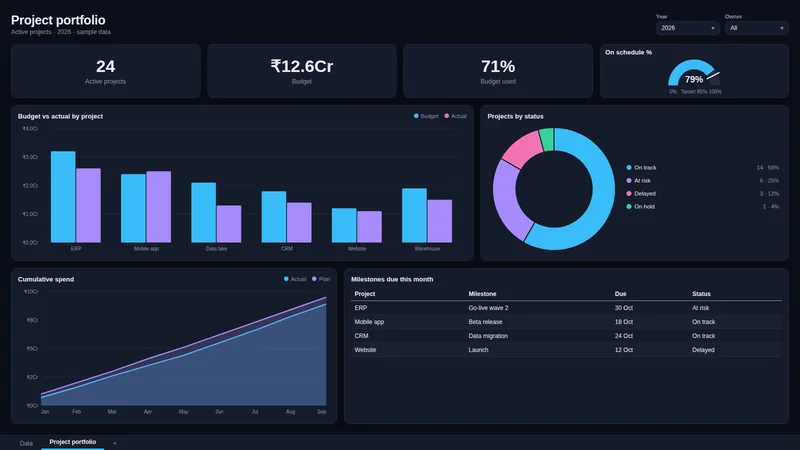Click the Launch milestone cell
Image resolution: width=800 pixels, height=450 pixels.
click(478, 350)
